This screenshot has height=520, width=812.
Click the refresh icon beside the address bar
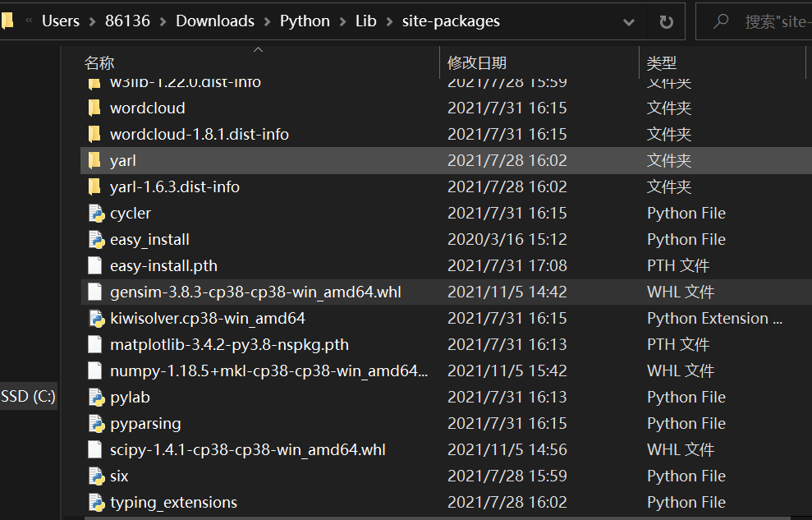click(666, 21)
